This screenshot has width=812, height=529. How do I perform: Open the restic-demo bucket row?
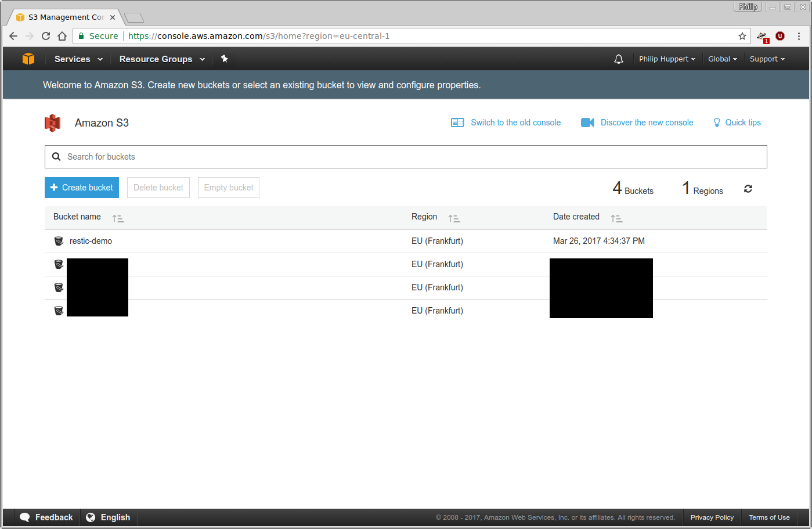[91, 241]
